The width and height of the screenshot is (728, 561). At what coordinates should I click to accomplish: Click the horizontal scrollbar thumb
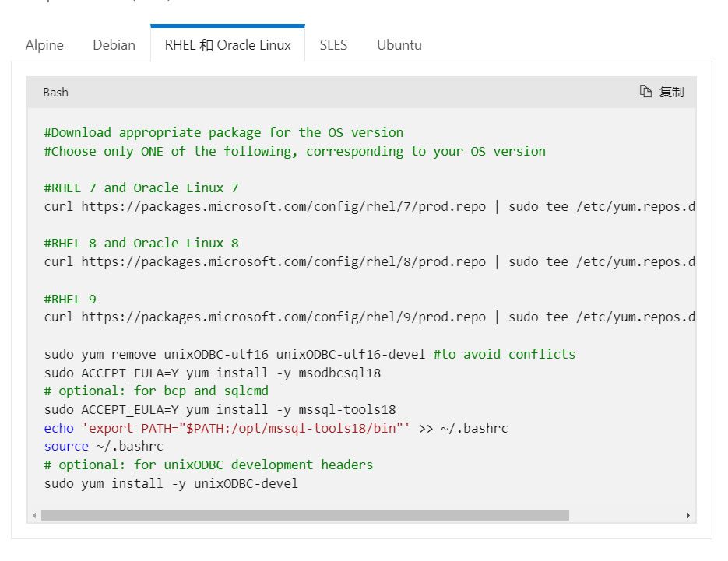click(x=305, y=516)
